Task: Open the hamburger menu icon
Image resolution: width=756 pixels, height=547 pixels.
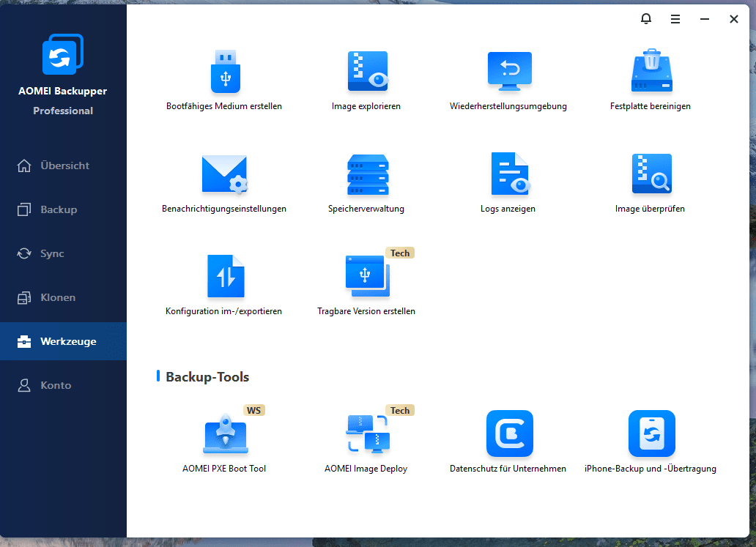Action: (x=675, y=19)
